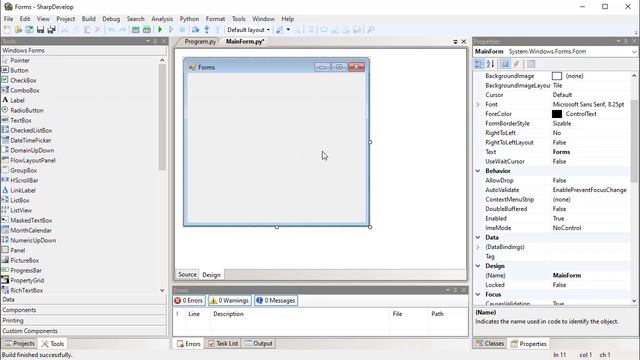Open the Analysis menu
This screenshot has width=640, height=360.
coord(162,19)
